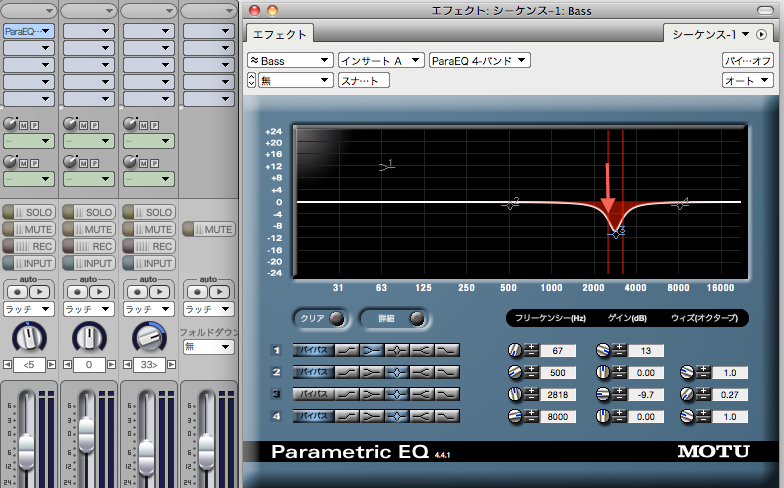This screenshot has height=488, width=784.
Task: Click band 4 gain plus/minus stepper
Action: tap(618, 416)
